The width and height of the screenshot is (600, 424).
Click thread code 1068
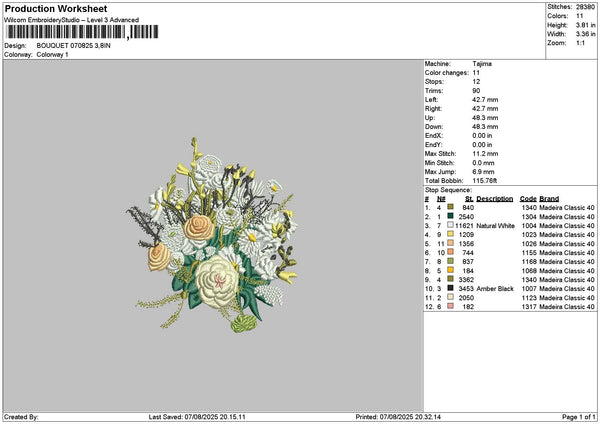(529, 271)
